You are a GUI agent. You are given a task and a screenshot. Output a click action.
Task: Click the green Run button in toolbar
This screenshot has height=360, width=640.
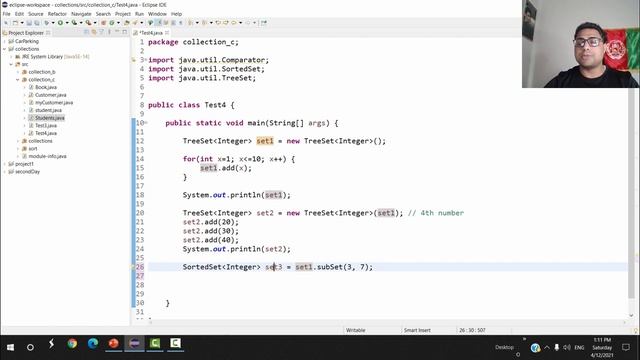click(x=60, y=23)
